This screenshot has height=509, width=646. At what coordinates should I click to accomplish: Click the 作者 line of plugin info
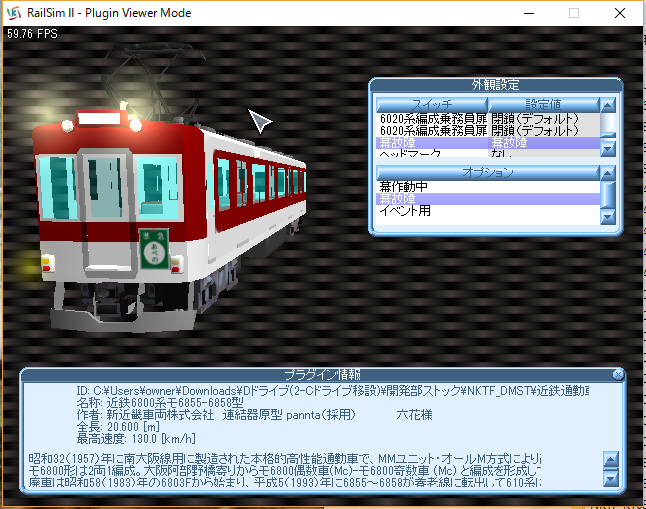click(254, 415)
